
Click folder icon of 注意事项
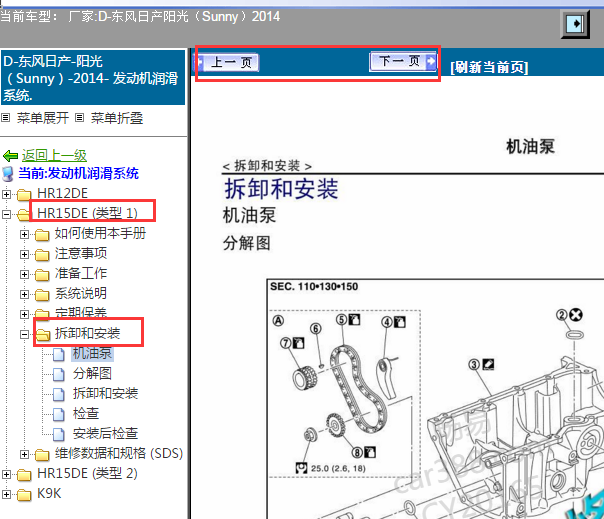click(x=42, y=255)
